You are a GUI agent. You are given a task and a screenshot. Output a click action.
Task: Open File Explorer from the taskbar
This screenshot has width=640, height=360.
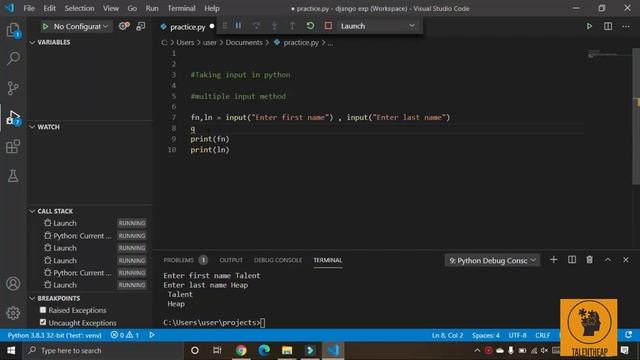coord(287,351)
